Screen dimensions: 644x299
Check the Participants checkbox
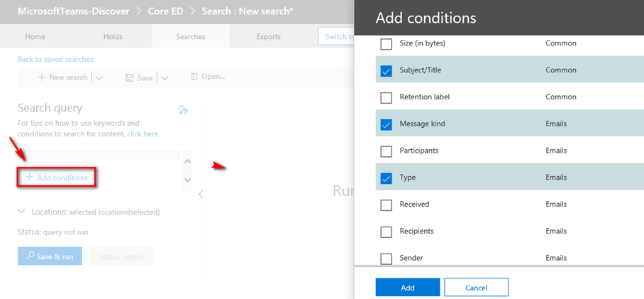386,151
